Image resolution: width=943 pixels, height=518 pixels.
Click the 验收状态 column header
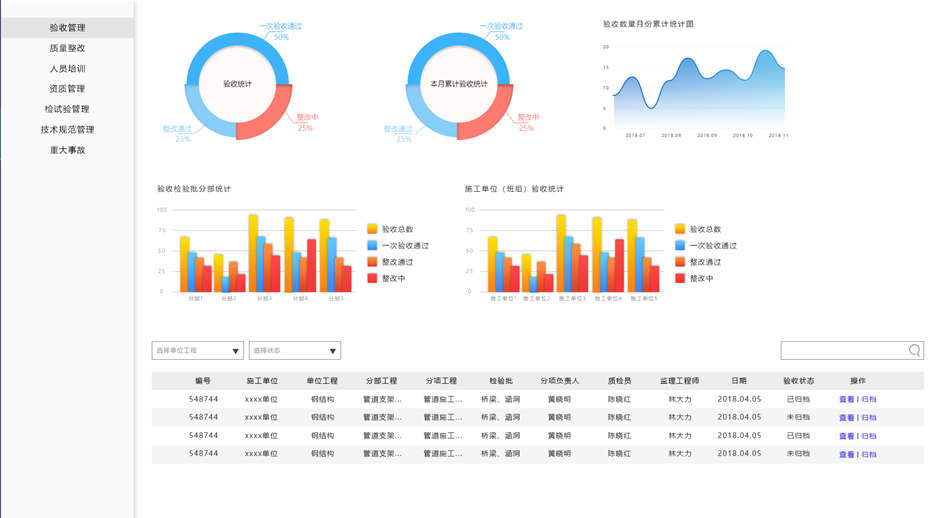click(799, 381)
